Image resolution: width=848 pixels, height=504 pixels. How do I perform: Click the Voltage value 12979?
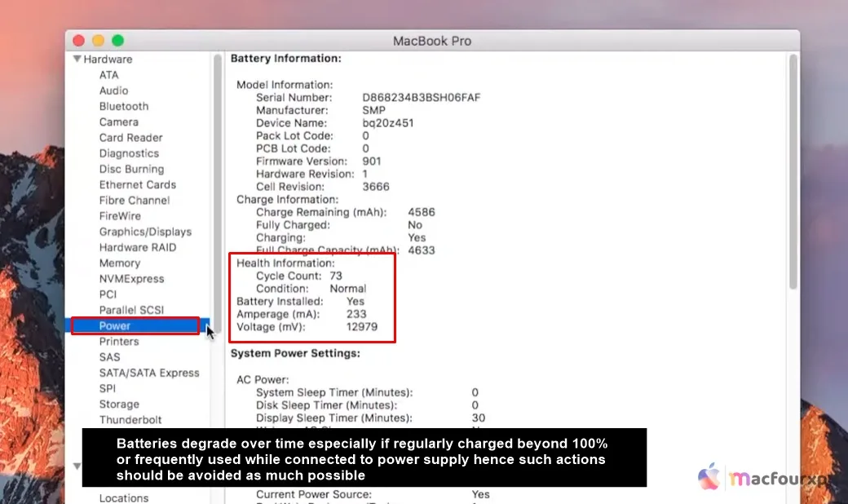[x=362, y=327]
